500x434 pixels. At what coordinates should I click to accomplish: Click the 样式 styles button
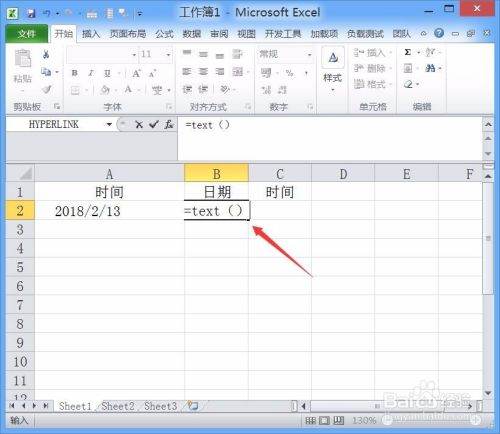[333, 70]
